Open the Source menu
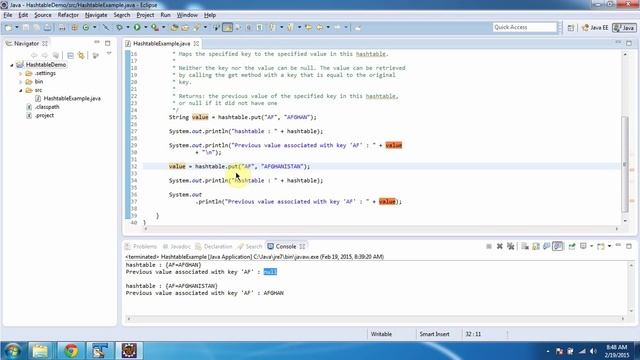Viewport: 640px width, 360px height. [x=43, y=15]
